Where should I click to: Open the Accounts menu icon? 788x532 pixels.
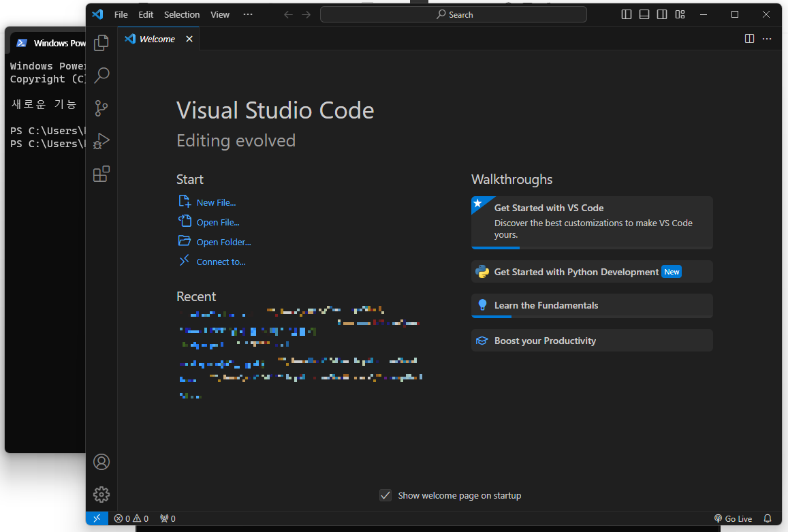pyautogui.click(x=101, y=462)
